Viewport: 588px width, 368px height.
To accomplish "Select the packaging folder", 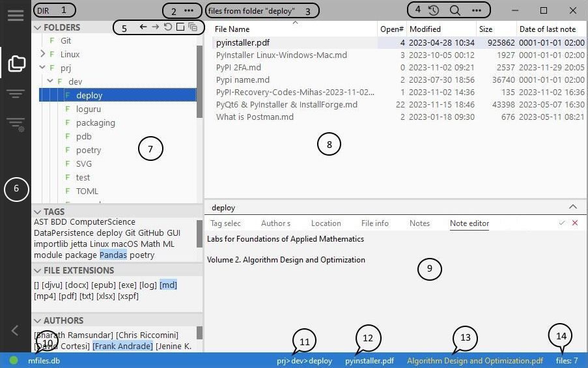I will (96, 123).
